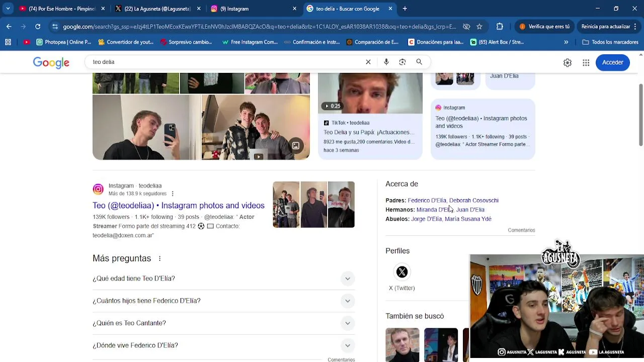Open the mirror selfie image thumbnail
644x362 pixels.
(x=146, y=127)
